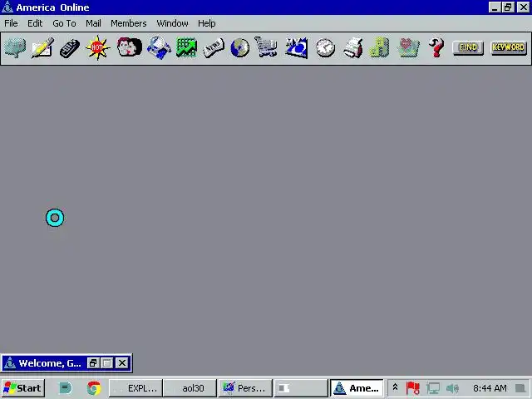The width and height of the screenshot is (532, 399).
Task: Open the Window menu
Action: point(172,23)
